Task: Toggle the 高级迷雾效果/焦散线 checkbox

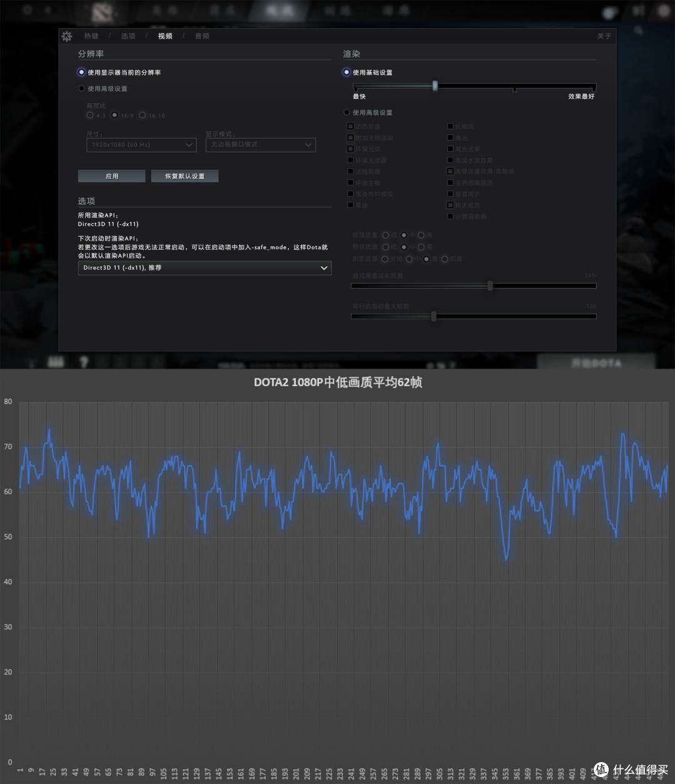Action: [x=450, y=171]
